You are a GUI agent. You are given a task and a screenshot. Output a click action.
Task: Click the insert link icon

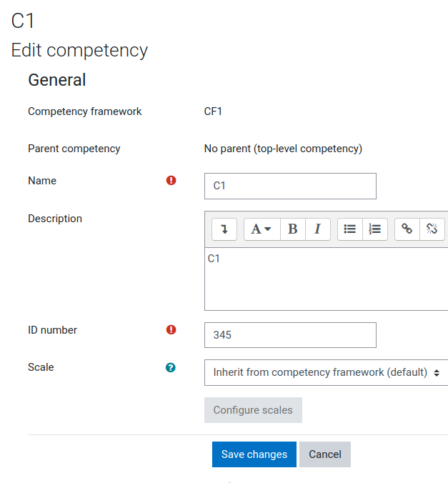pyautogui.click(x=407, y=229)
